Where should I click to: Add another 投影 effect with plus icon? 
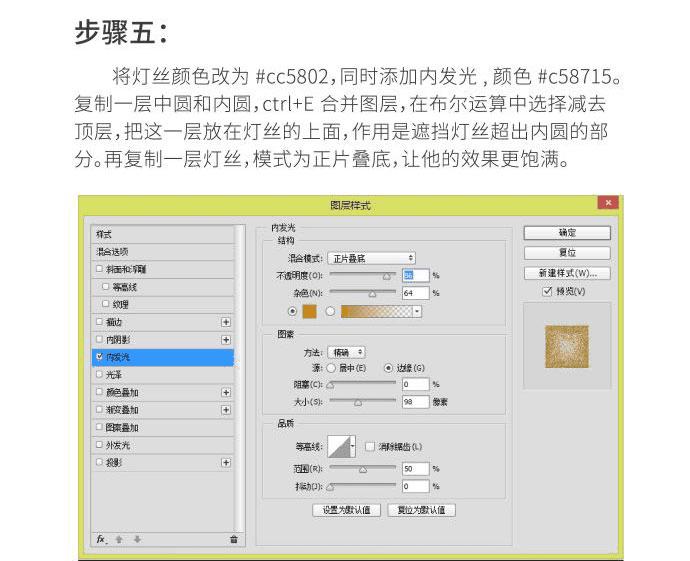tap(226, 462)
